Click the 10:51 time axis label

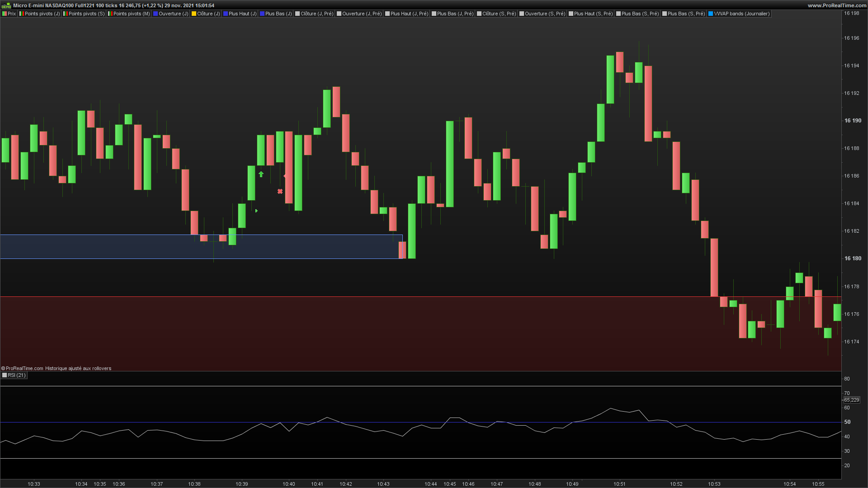(x=619, y=484)
